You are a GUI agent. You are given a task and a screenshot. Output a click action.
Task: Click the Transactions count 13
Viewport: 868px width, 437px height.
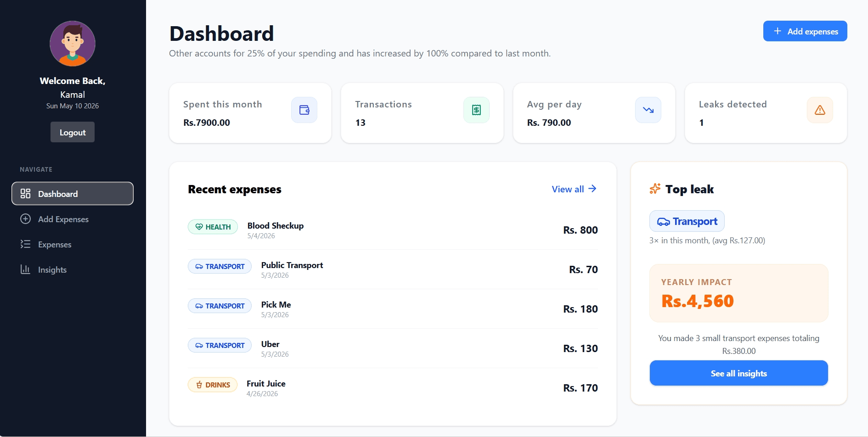tap(361, 123)
